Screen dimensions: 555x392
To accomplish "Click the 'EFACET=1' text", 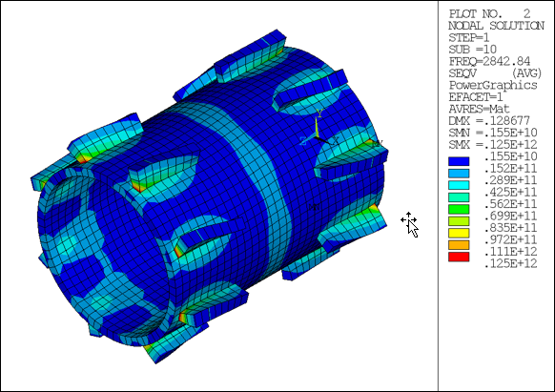I will (x=476, y=97).
